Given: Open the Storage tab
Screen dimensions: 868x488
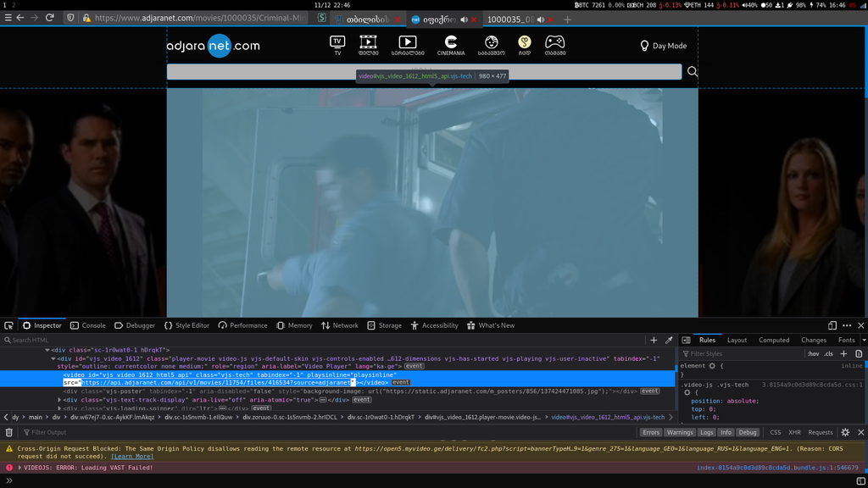Looking at the screenshot, I should (384, 325).
